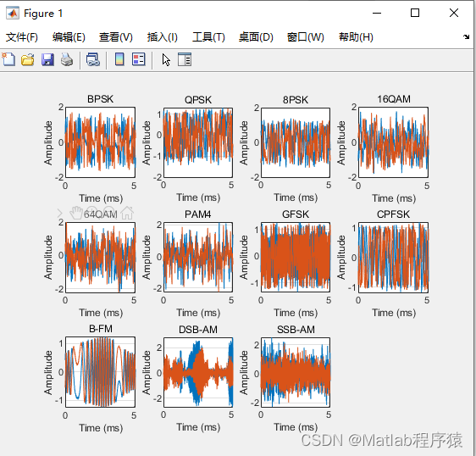Select the B-FM subplot axes

[101, 372]
